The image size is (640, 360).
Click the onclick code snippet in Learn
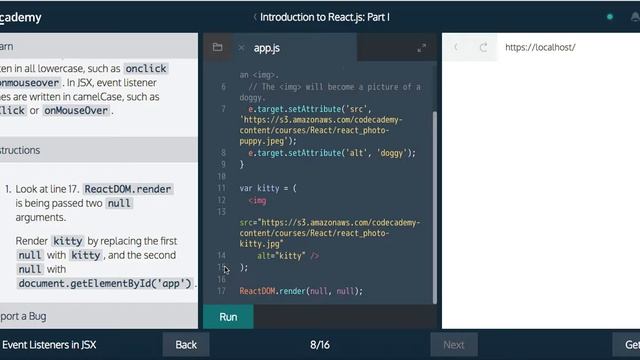pyautogui.click(x=146, y=69)
